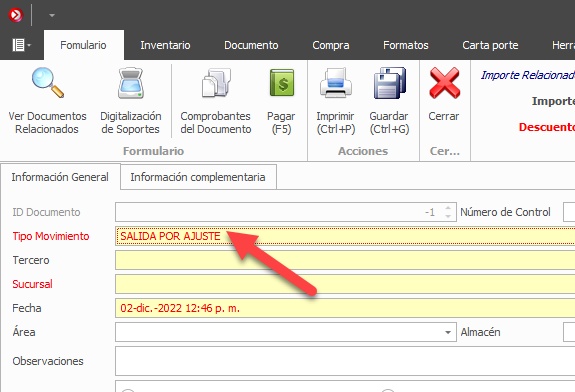The height and width of the screenshot is (392, 575).
Task: Open the Carta porte ribbon tab
Action: [x=490, y=45]
